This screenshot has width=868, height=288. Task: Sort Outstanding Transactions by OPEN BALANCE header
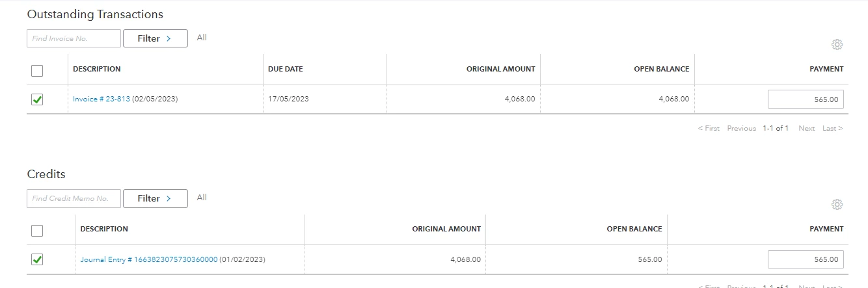tap(662, 69)
